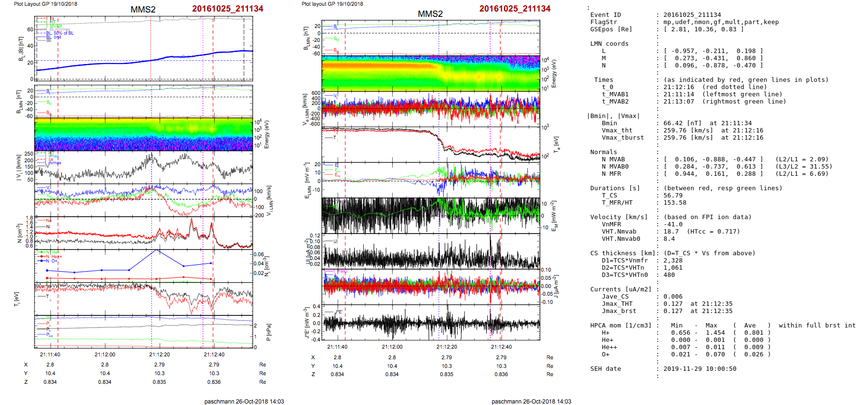Select the T_MFR/HT duration 153.58
Screen dimensions: 868x405
pos(675,203)
